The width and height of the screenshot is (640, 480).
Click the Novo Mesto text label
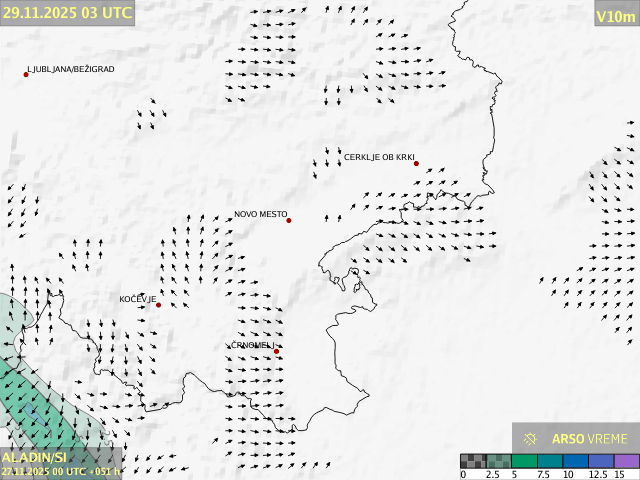click(x=260, y=215)
